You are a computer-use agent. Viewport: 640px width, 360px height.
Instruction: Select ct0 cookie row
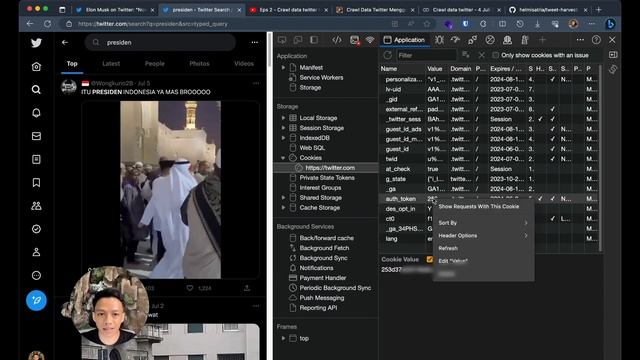click(490, 219)
